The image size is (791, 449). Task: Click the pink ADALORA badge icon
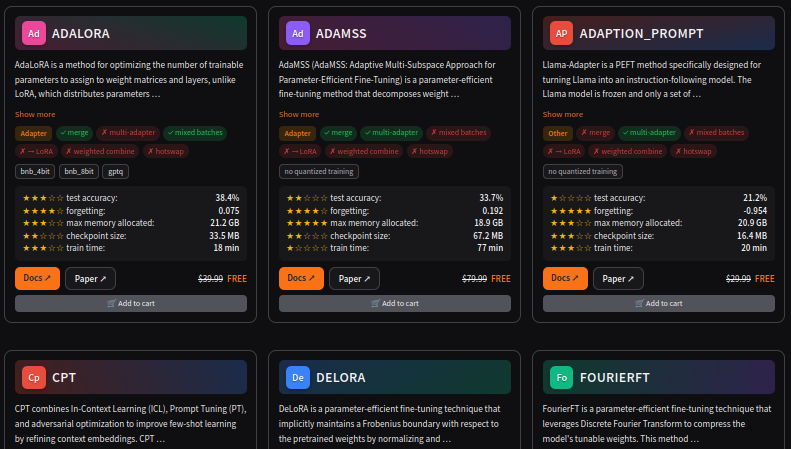pyautogui.click(x=34, y=33)
